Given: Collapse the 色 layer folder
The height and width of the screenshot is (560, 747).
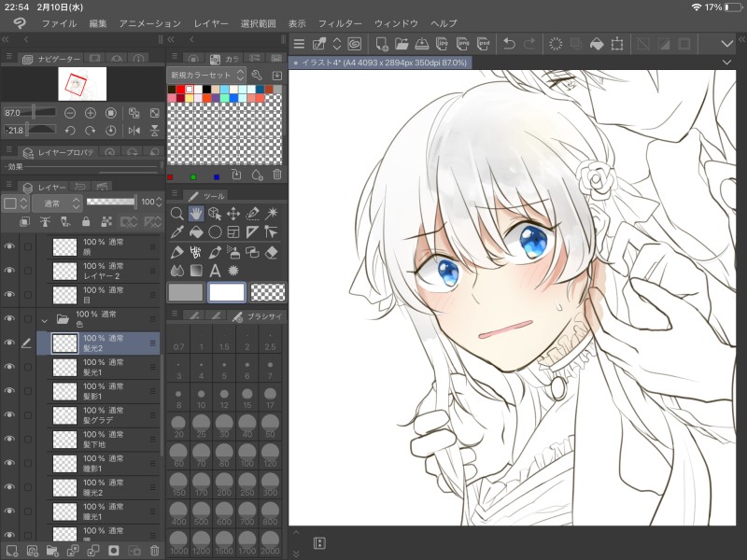Looking at the screenshot, I should point(44,320).
